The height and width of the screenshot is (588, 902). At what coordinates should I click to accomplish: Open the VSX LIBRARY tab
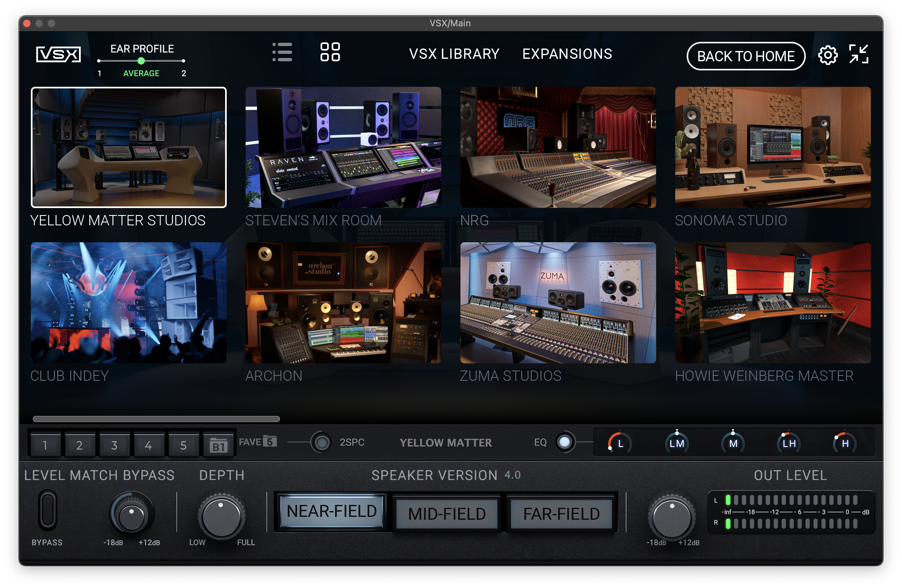pos(454,54)
